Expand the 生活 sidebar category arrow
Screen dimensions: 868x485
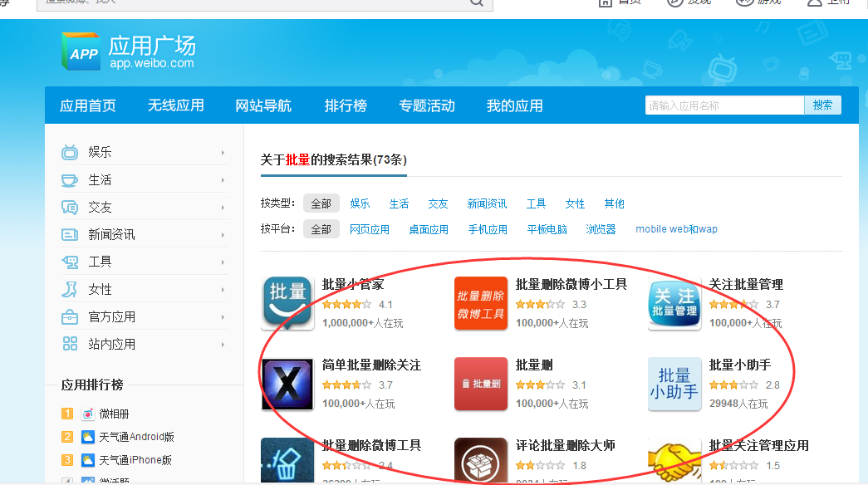pyautogui.click(x=223, y=180)
